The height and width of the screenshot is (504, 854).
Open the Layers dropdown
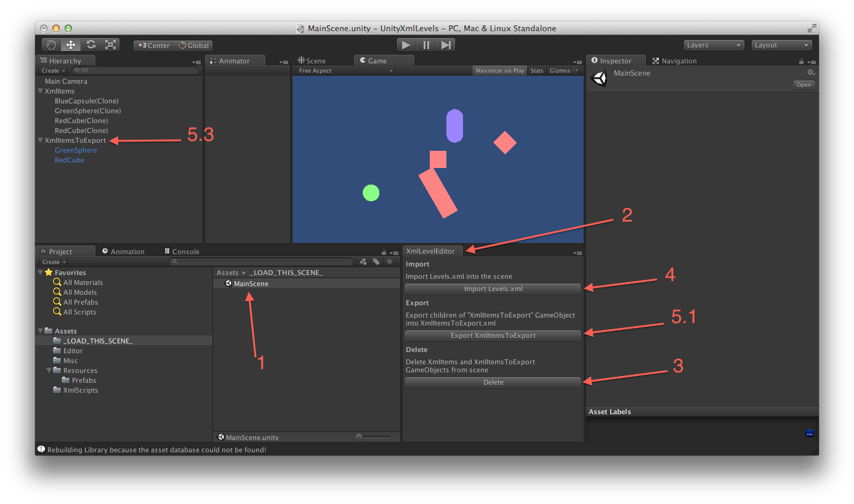pyautogui.click(x=714, y=45)
